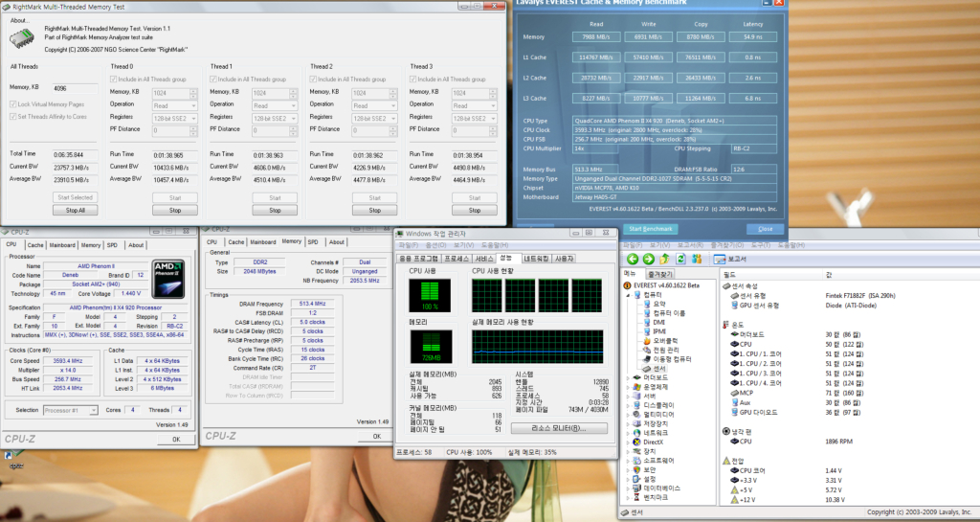
Task: Click the RightMark memory chip icon
Action: click(21, 38)
